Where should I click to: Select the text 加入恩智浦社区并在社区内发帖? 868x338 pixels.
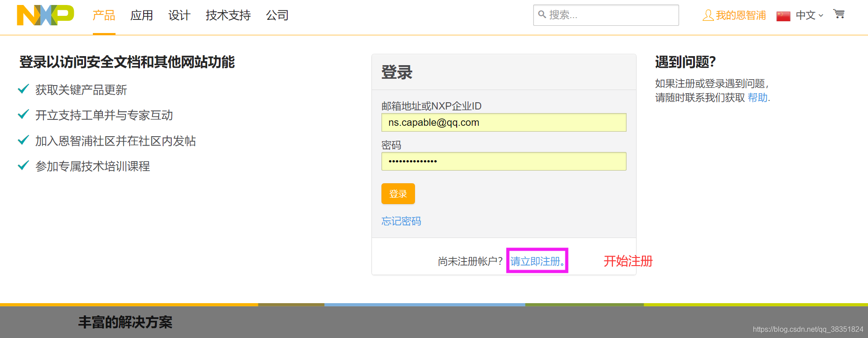[x=116, y=141]
